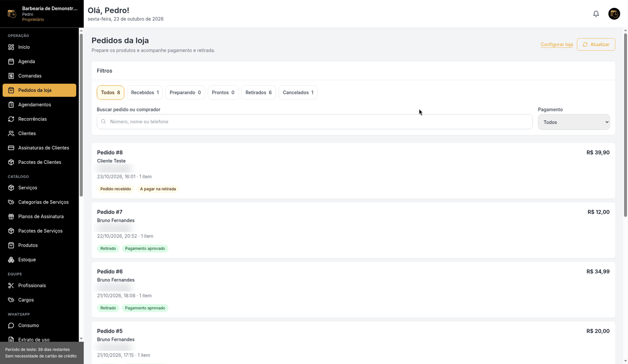Image resolution: width=628 pixels, height=364 pixels.
Task: Click the barbershop logo in sidebar header
Action: click(x=12, y=14)
